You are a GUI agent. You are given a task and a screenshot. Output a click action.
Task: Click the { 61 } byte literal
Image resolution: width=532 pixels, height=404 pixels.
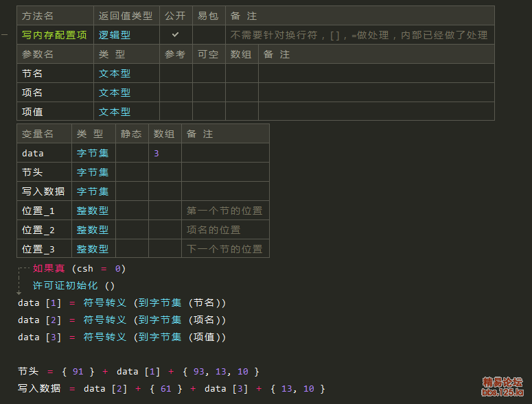[x=166, y=389]
